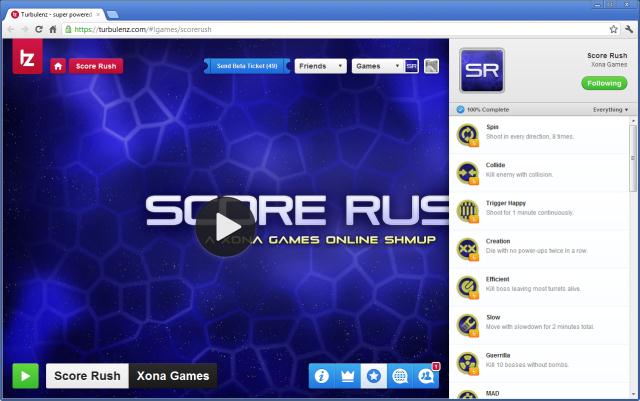Screen dimensions: 640x401
Task: Open the browser wrench menu
Action: [629, 29]
